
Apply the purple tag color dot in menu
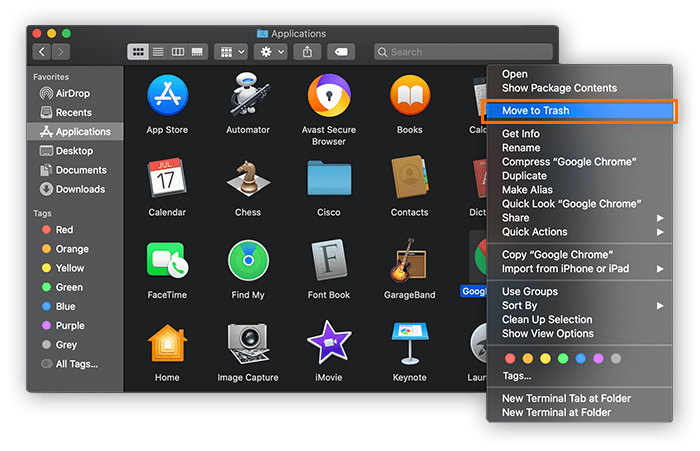pyautogui.click(x=598, y=359)
